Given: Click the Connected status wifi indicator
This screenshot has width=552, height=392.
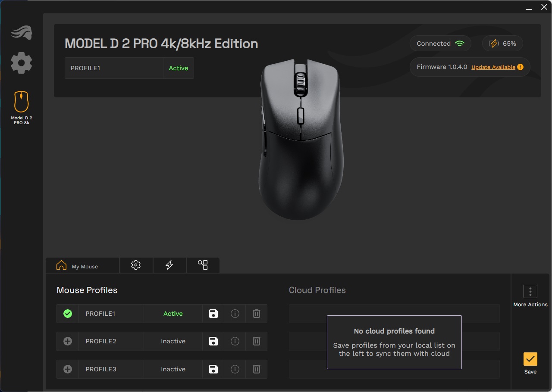Looking at the screenshot, I should point(440,44).
